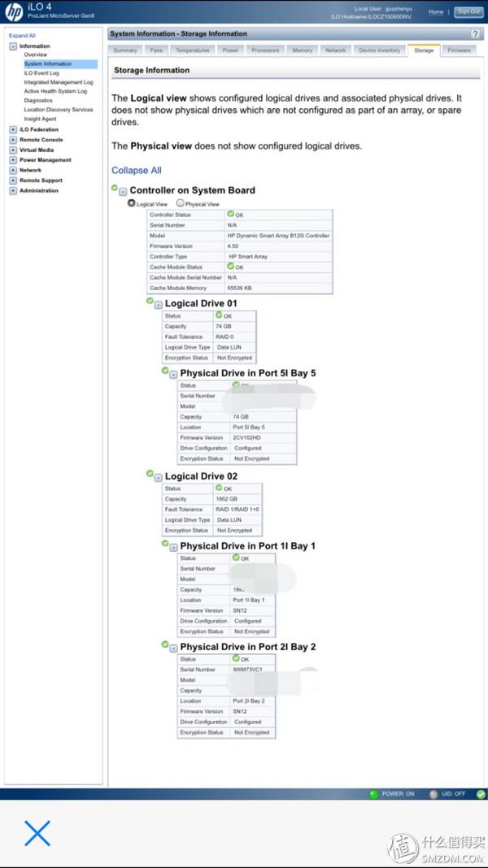Click the Home link in header
The width and height of the screenshot is (488, 868).
(x=436, y=11)
